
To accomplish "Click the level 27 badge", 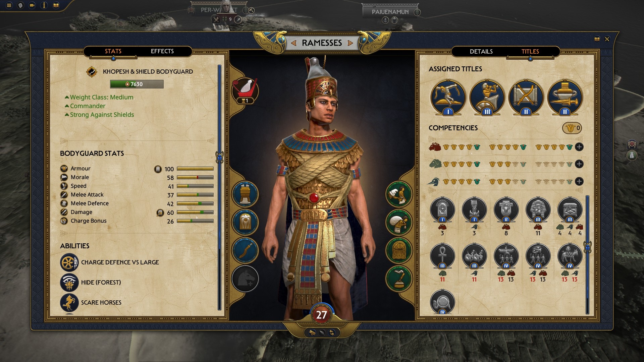I will pos(321,315).
